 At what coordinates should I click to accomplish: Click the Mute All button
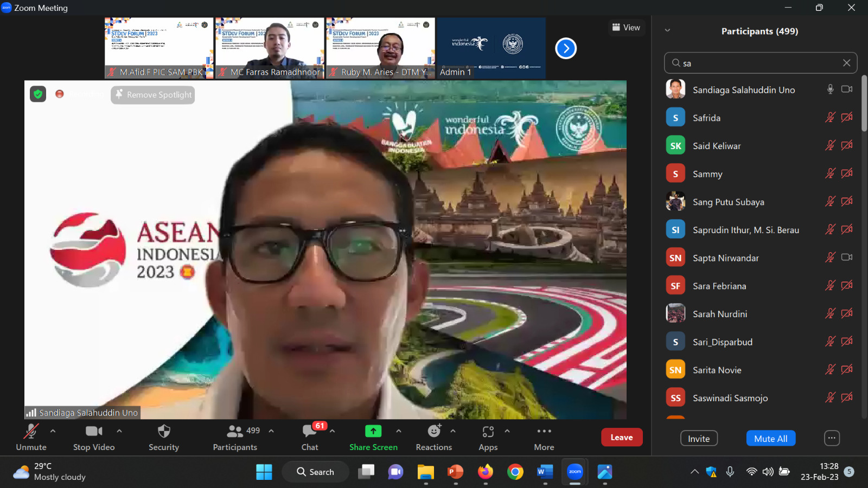pos(770,439)
